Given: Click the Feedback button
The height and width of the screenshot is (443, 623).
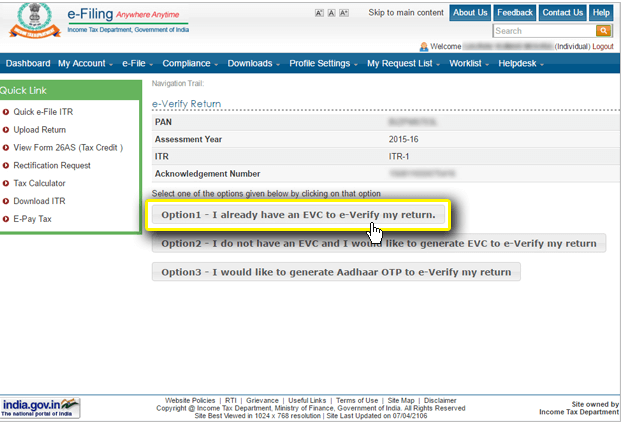Looking at the screenshot, I should tap(515, 13).
